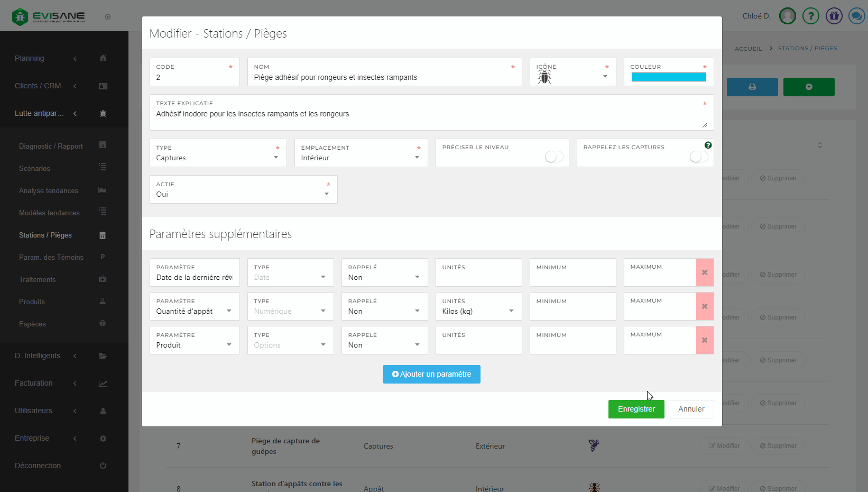
Task: Open Diagnostic / Rapport in sidebar
Action: coord(51,146)
